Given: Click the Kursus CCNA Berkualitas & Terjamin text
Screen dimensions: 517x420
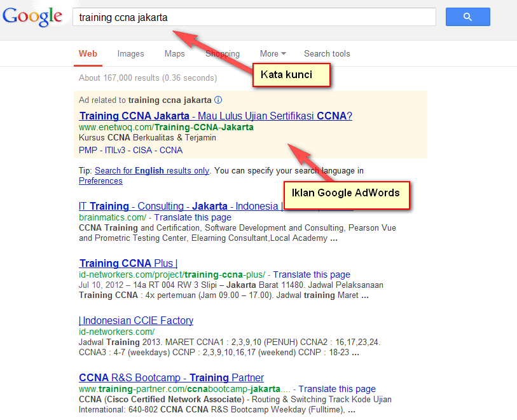Looking at the screenshot, I should coord(148,138).
